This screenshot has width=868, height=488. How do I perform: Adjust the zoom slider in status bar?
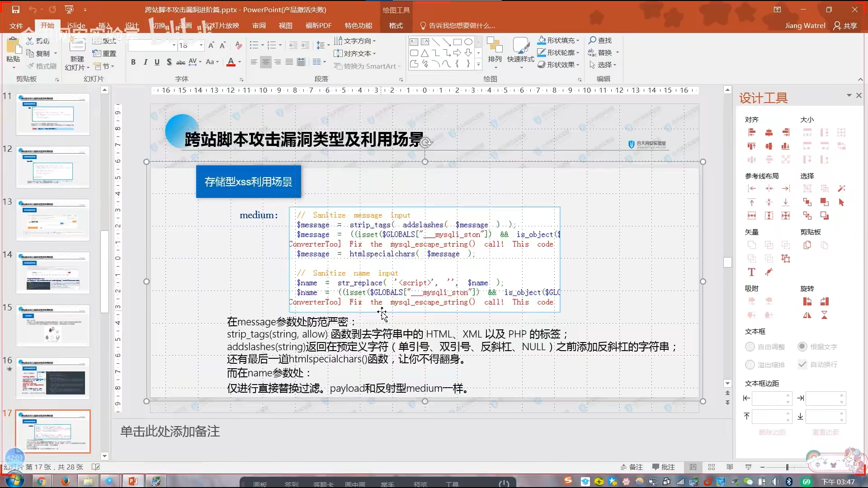[787, 467]
